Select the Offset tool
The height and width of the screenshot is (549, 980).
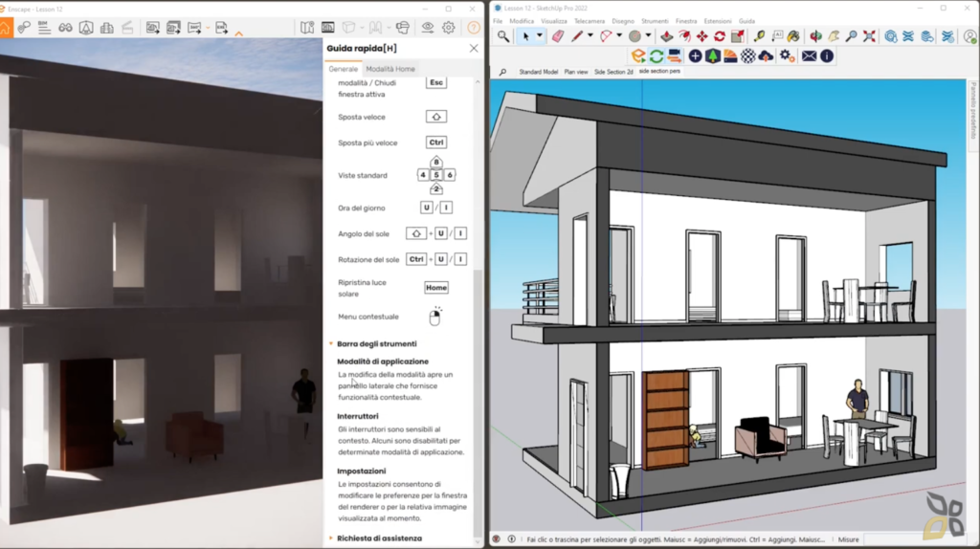tap(684, 36)
